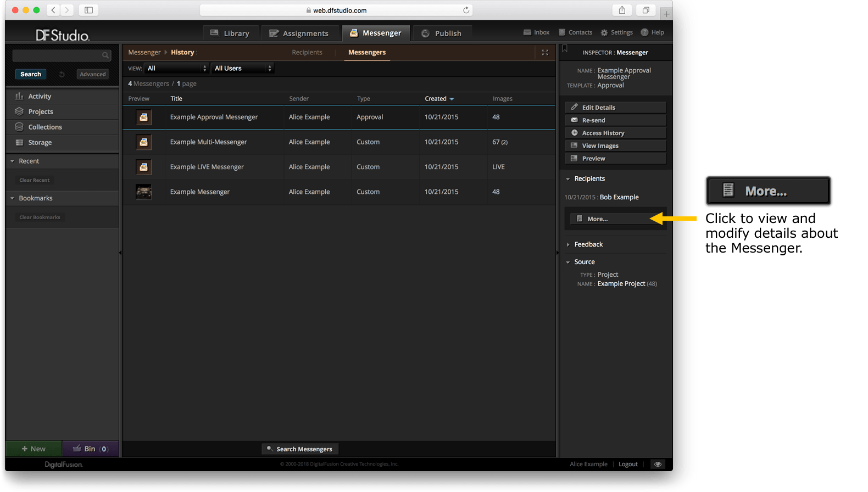Click Alice Example account link

coord(588,464)
